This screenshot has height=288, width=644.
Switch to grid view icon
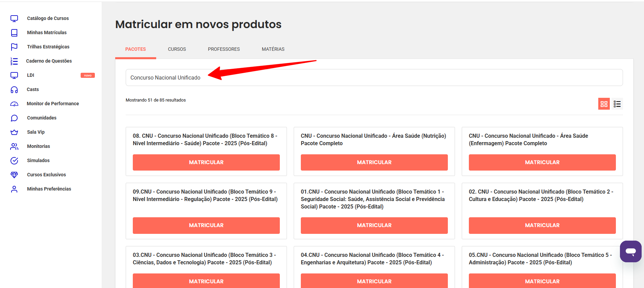(604, 104)
